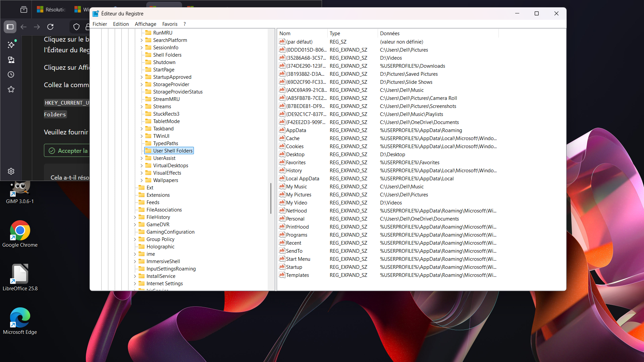Click the AppData value string icon
This screenshot has height=362, width=644.
pos(282,130)
